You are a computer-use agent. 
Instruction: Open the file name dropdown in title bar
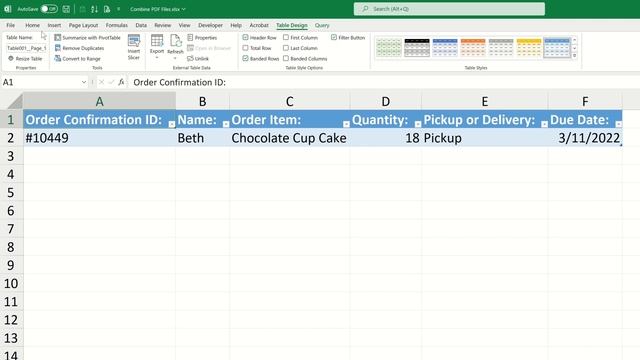pyautogui.click(x=184, y=9)
